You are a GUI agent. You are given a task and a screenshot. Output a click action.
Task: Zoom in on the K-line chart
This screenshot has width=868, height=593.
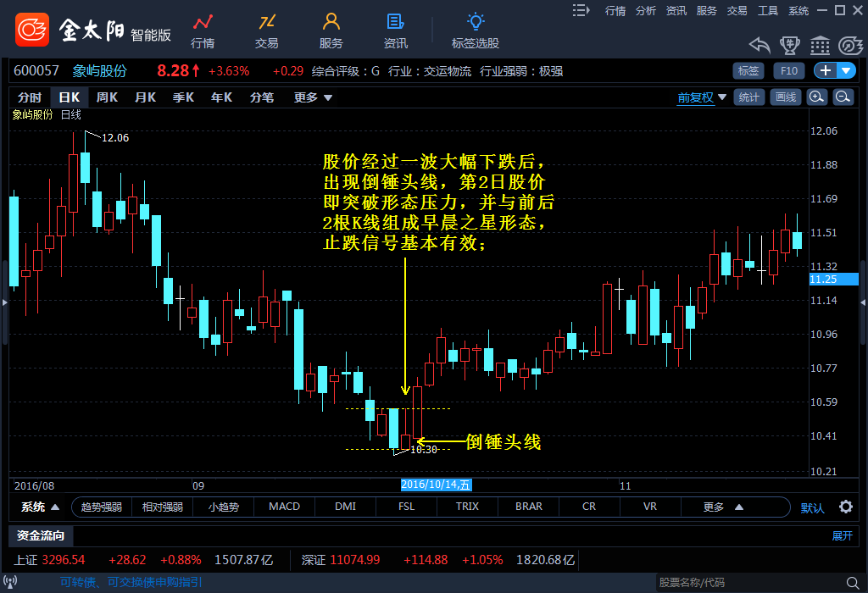[816, 97]
